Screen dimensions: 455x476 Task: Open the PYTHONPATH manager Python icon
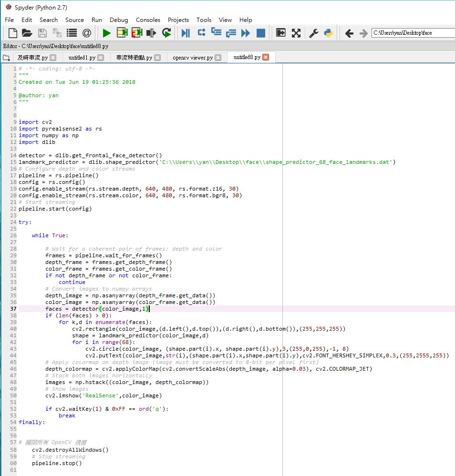(x=328, y=33)
